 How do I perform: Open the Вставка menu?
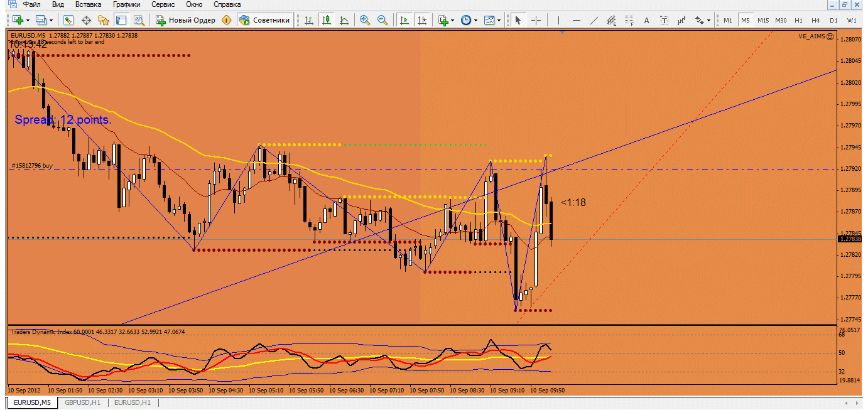88,4
